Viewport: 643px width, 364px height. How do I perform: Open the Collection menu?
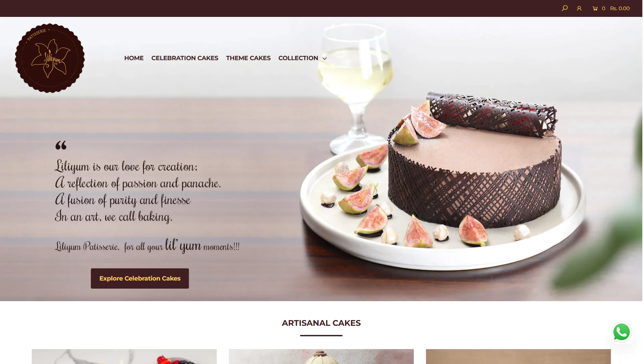click(298, 58)
